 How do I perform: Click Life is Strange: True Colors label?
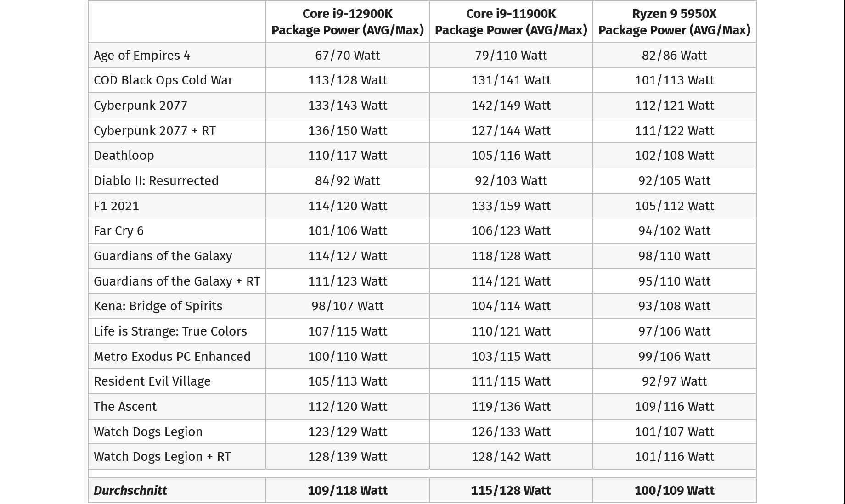[170, 331]
